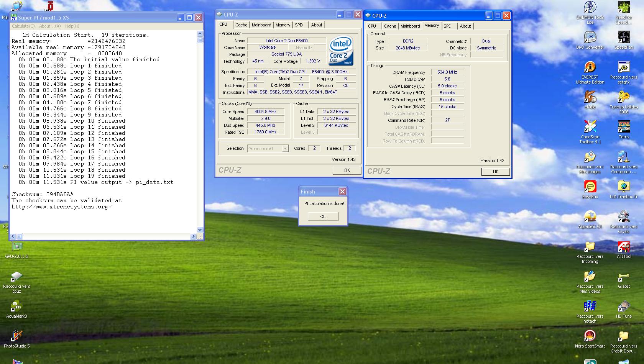
Task: Expand Processor #1 selection dropdown
Action: tap(285, 149)
